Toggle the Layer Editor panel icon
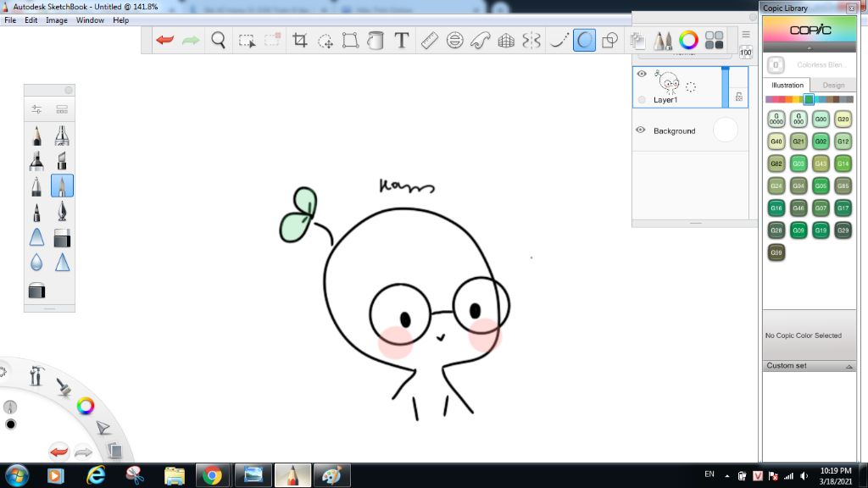 (637, 41)
